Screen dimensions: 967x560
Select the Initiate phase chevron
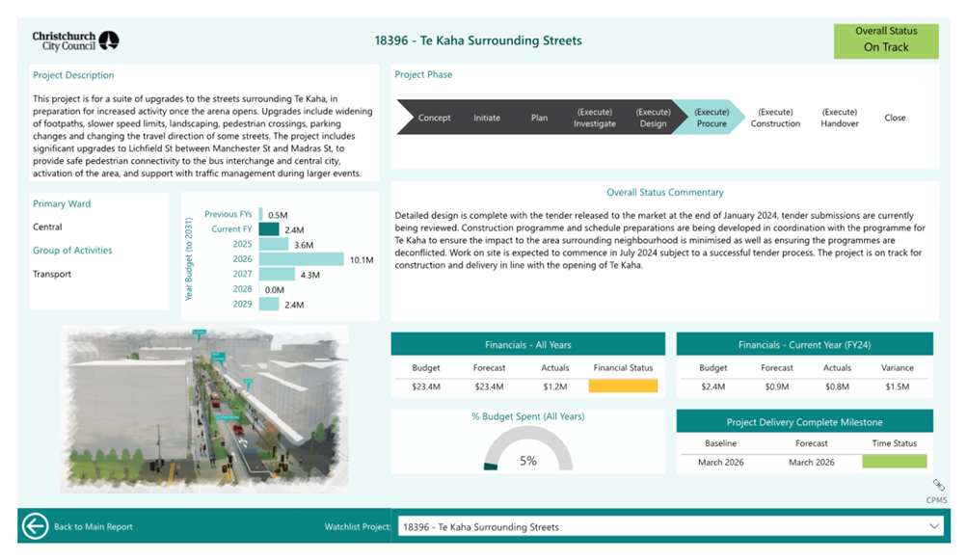[487, 118]
